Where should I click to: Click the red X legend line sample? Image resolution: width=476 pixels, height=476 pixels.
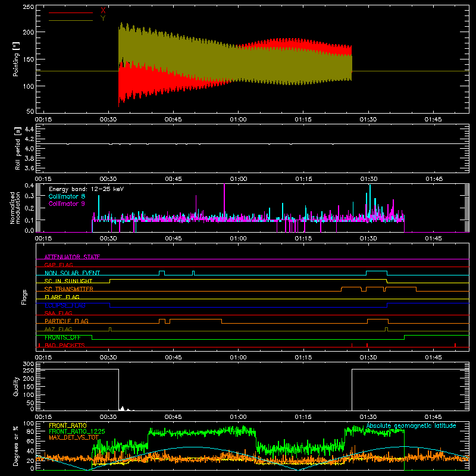point(71,12)
